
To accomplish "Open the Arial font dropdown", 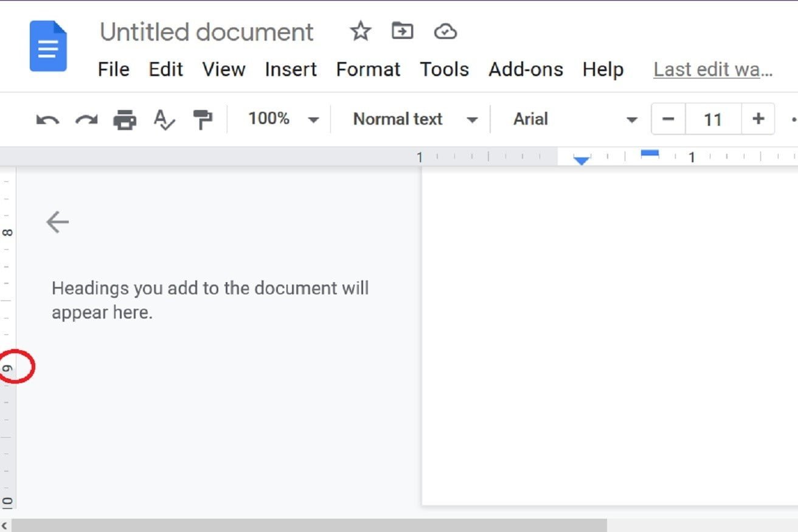I will coord(574,119).
